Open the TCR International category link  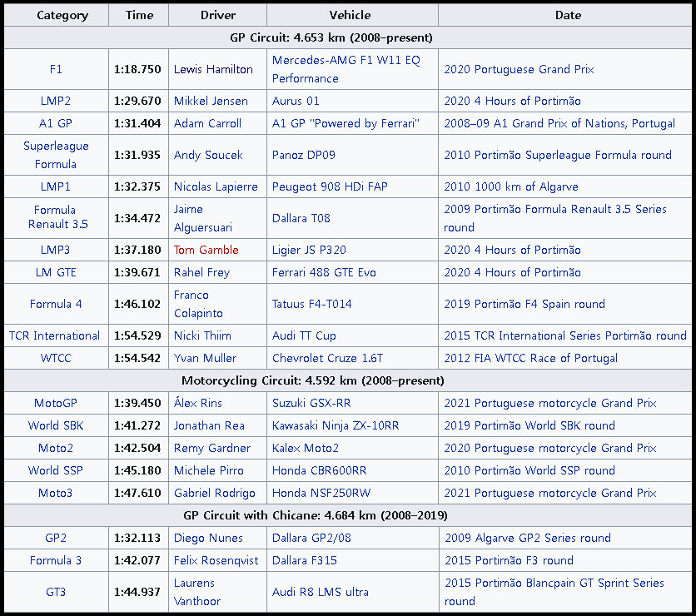point(54,335)
